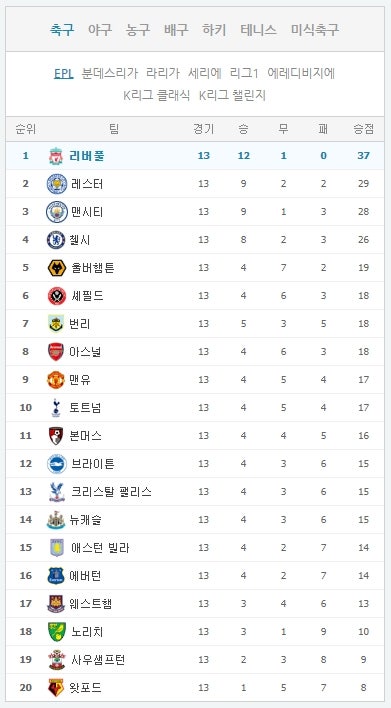Click the 맨유 team name

click(x=80, y=380)
